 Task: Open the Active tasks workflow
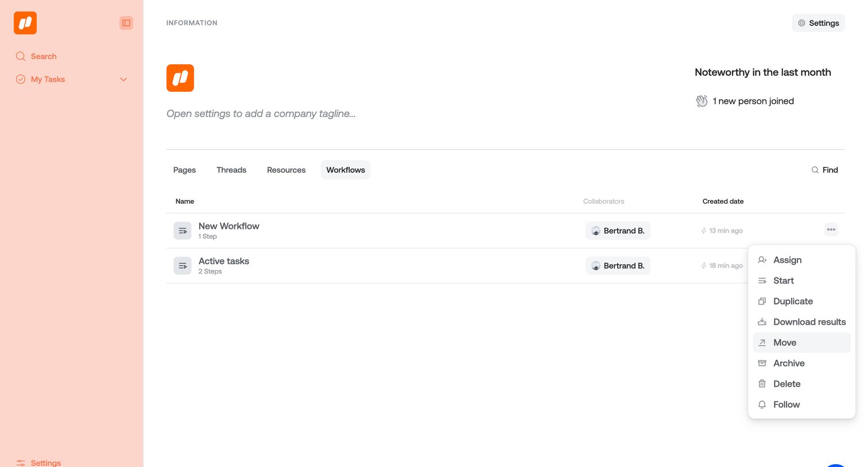(224, 261)
